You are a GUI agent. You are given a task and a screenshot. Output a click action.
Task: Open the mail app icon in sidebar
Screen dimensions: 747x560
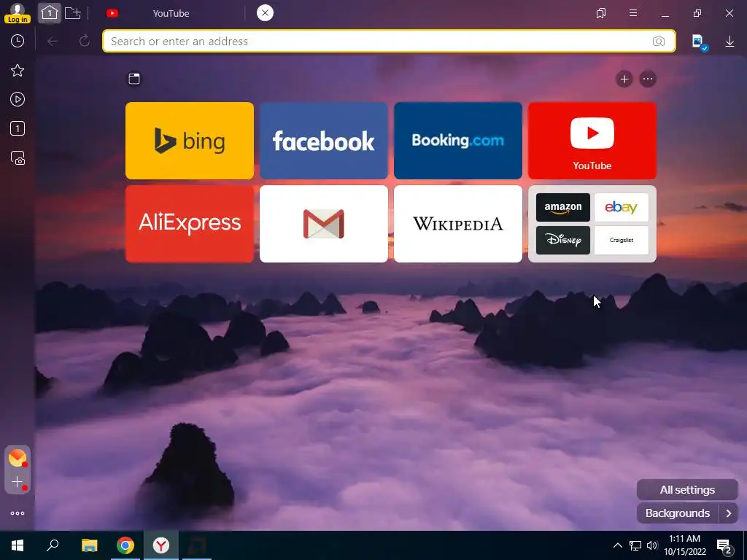pos(18,458)
